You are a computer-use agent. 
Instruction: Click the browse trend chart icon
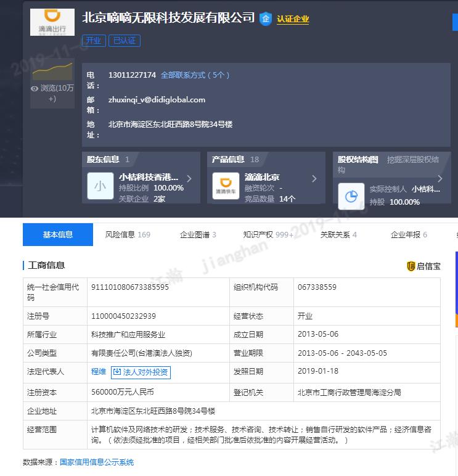click(52, 72)
